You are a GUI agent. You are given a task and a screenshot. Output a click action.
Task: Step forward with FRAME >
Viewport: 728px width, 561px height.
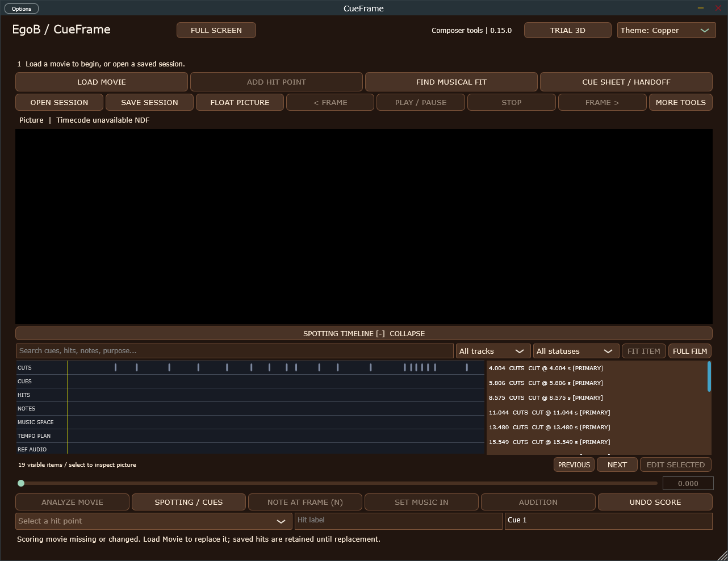[x=603, y=102]
